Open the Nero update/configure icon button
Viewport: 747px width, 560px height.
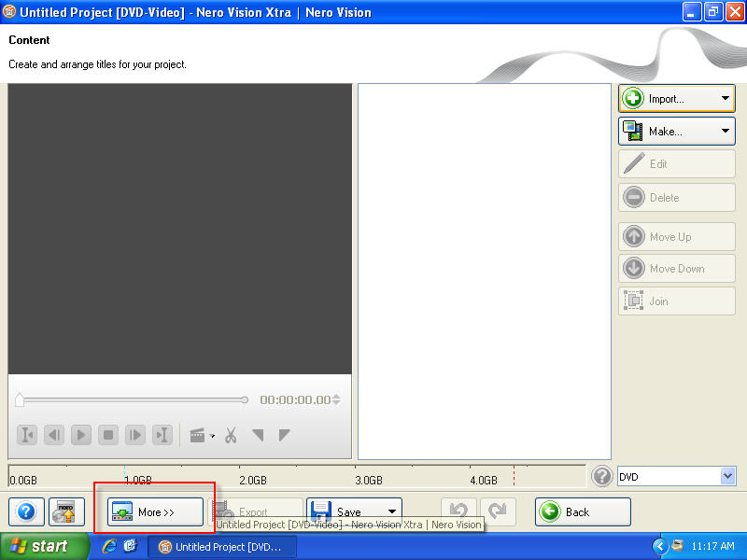66,511
